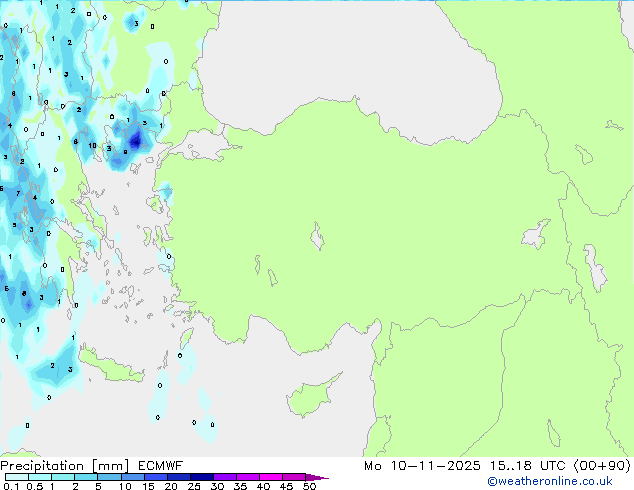The image size is (634, 490).
Task: Click the '40' legend scale label
Action: point(263,486)
